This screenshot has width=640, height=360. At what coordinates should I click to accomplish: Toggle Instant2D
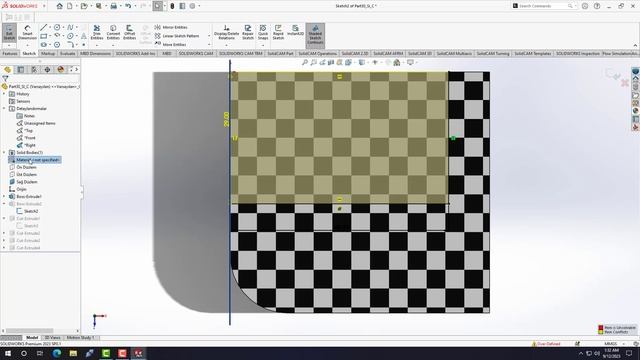[x=295, y=31]
